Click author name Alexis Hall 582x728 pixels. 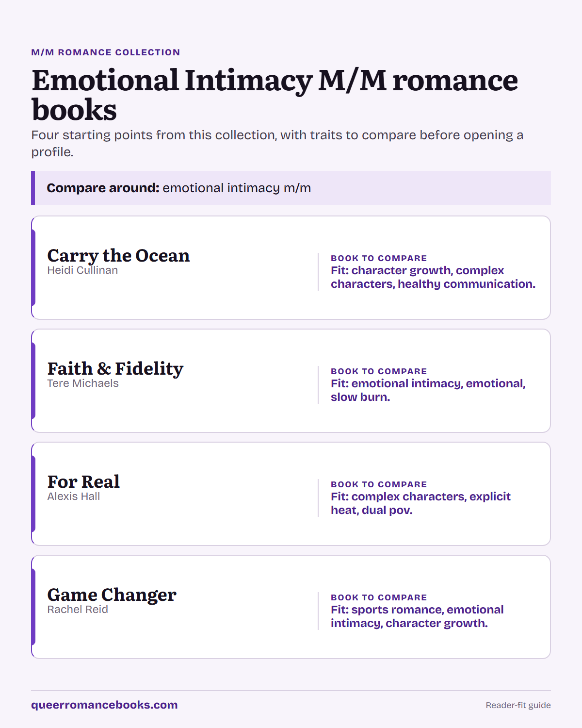click(x=74, y=496)
